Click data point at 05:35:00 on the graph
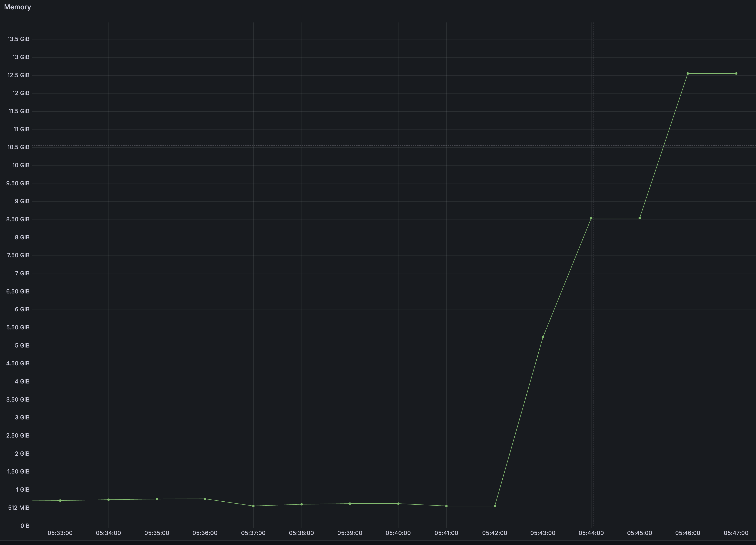This screenshot has height=545, width=756. coord(157,499)
